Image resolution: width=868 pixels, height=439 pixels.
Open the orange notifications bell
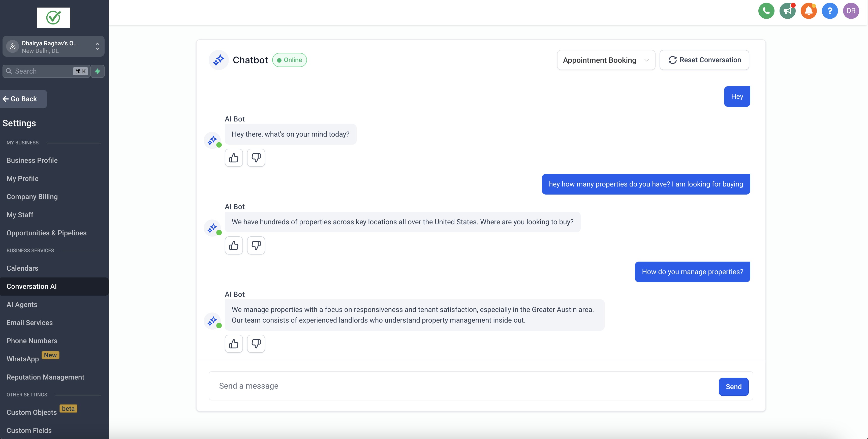tap(808, 11)
